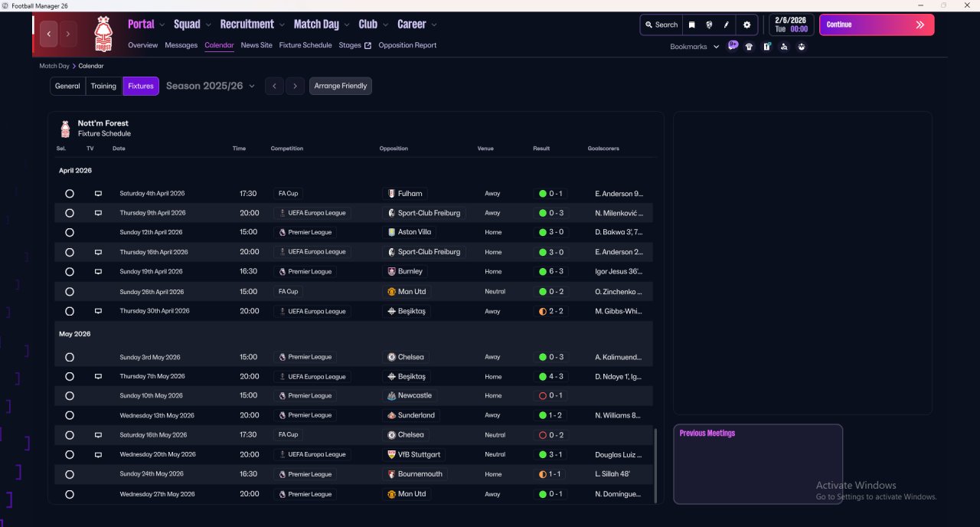Select the Burnley fixture radio button
The image size is (980, 527).
tap(70, 271)
